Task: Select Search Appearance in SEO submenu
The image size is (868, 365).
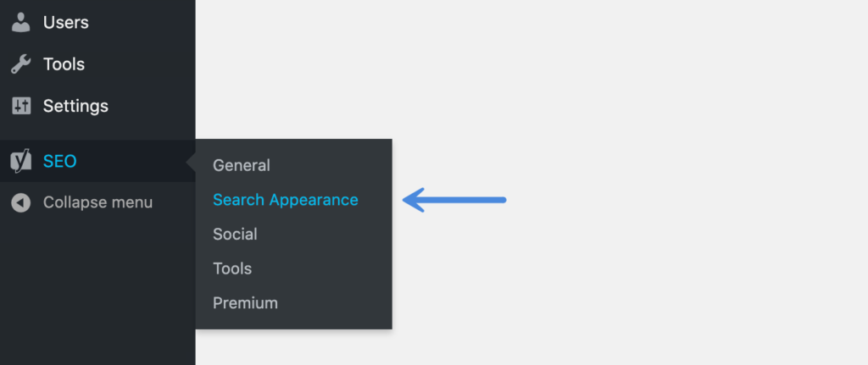Action: 286,200
